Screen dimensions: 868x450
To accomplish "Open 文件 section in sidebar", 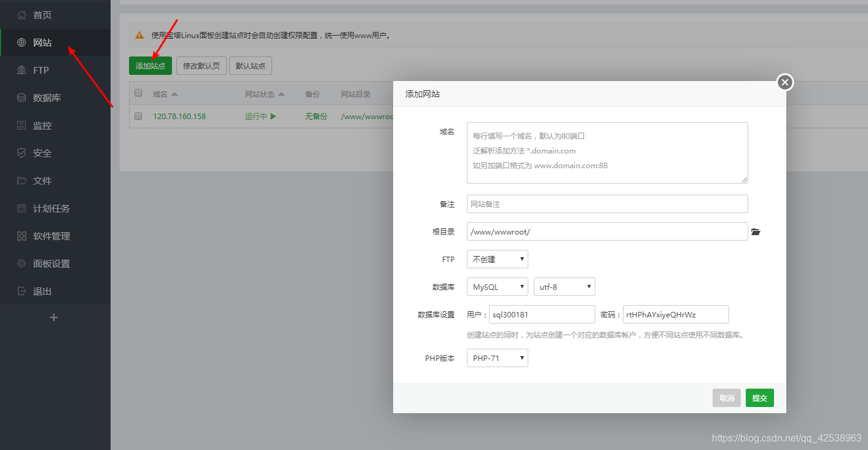I will (55, 180).
